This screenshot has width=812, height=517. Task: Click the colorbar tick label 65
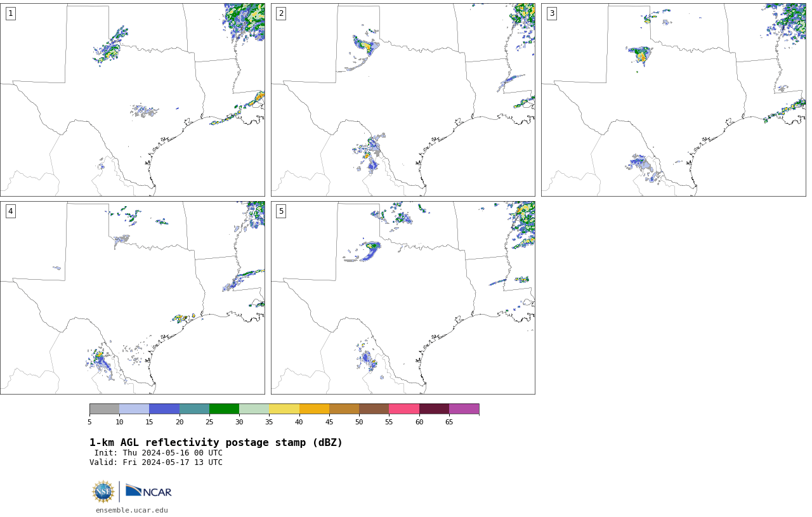[449, 422]
